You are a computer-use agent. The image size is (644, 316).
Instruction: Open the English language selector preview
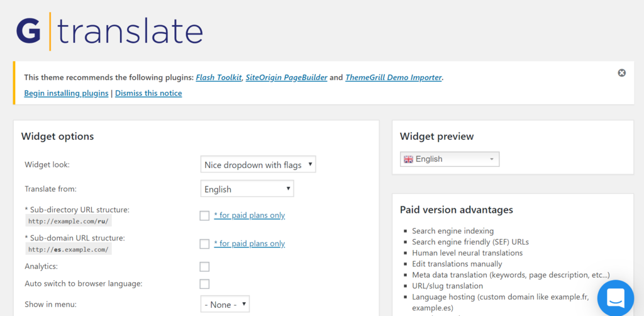click(450, 159)
